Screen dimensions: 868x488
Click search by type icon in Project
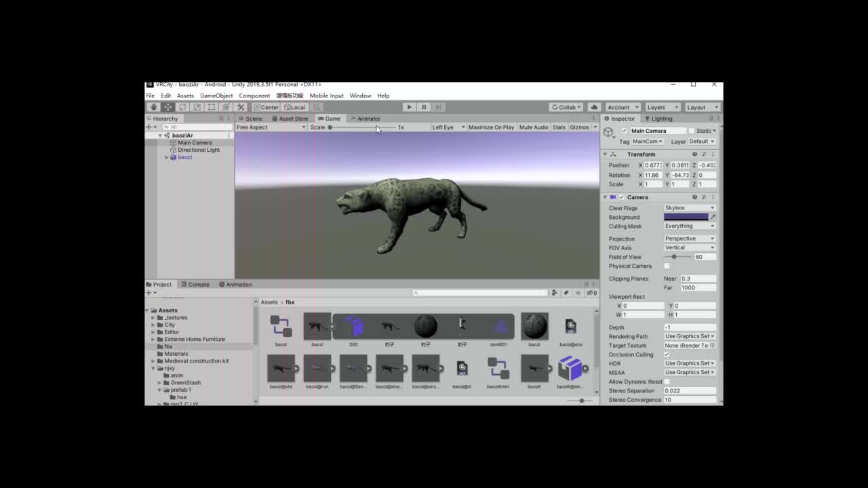click(554, 293)
